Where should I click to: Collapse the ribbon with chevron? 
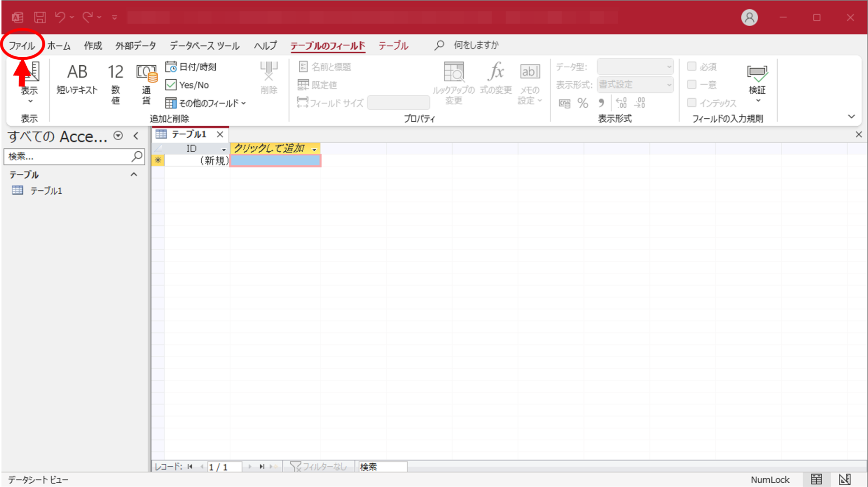(x=851, y=117)
